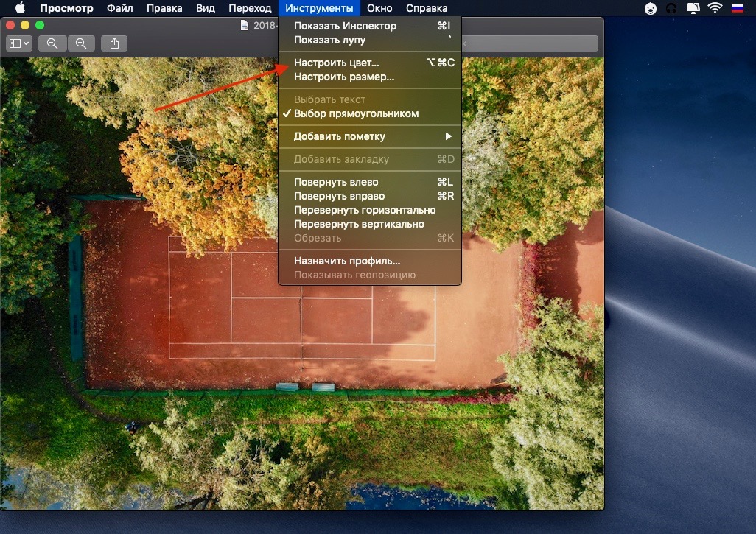
Task: Click the headphones icon in the menu bar
Action: pyautogui.click(x=671, y=8)
